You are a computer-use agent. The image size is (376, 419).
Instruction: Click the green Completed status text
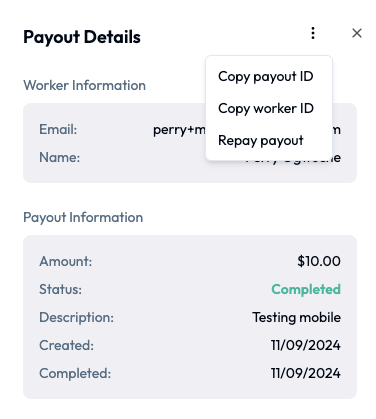pos(306,289)
